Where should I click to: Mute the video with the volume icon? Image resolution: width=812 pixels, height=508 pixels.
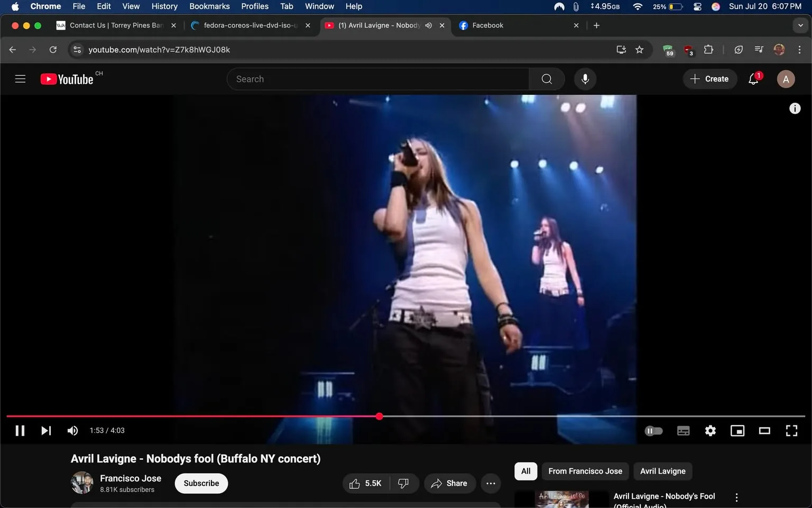click(x=72, y=430)
